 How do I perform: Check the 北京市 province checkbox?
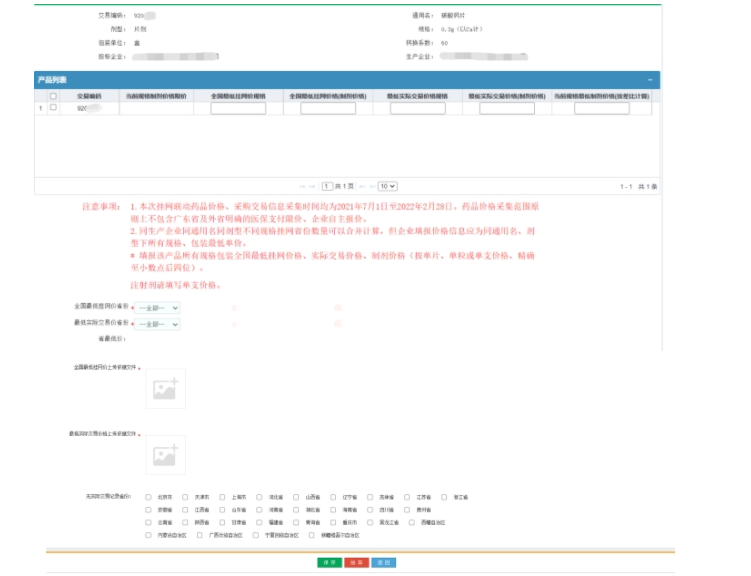(149, 497)
